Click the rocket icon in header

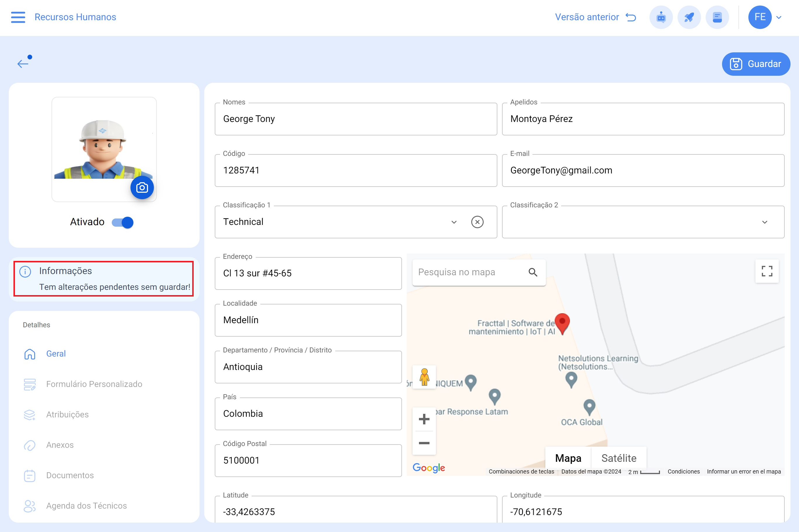pyautogui.click(x=689, y=17)
